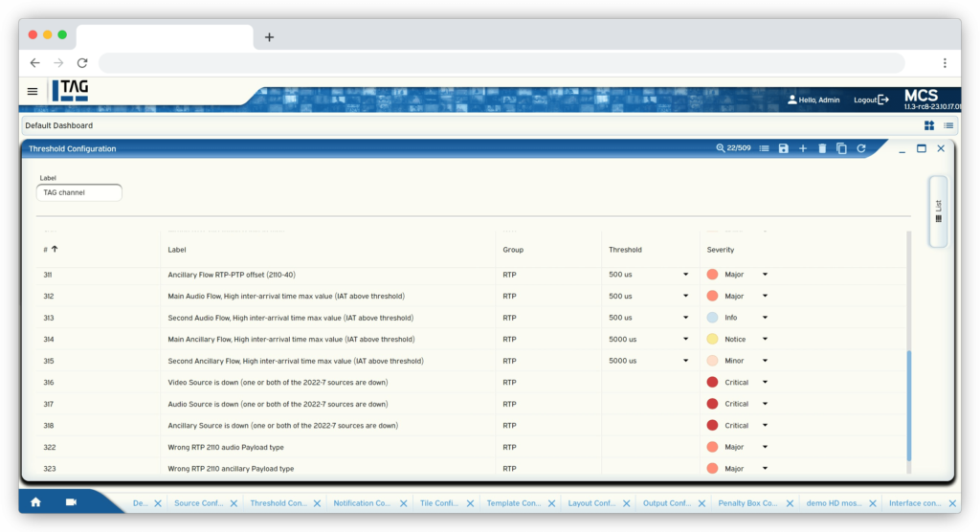Switch to Penalty Box Co... tab
The width and height of the screenshot is (980, 532).
(x=747, y=503)
